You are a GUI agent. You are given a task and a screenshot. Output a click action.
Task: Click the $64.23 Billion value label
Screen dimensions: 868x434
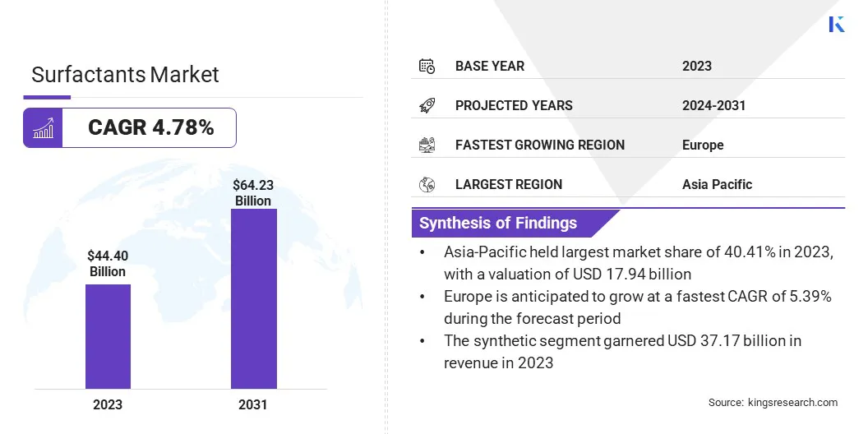pos(253,193)
